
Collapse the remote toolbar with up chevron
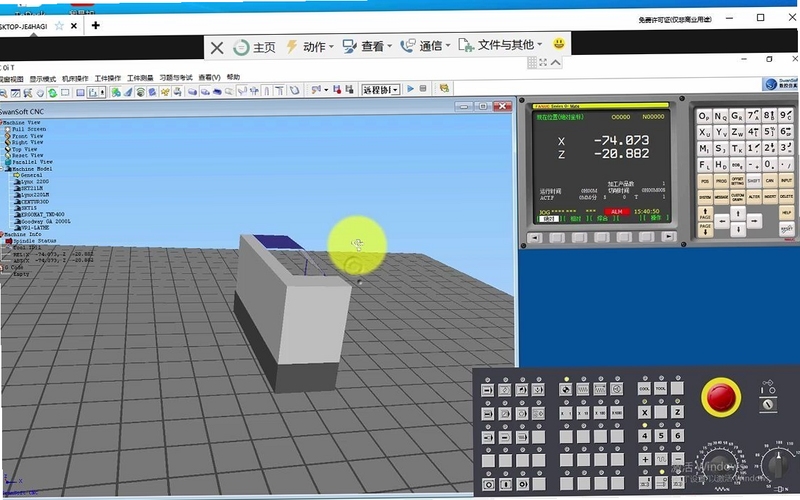pyautogui.click(x=556, y=62)
